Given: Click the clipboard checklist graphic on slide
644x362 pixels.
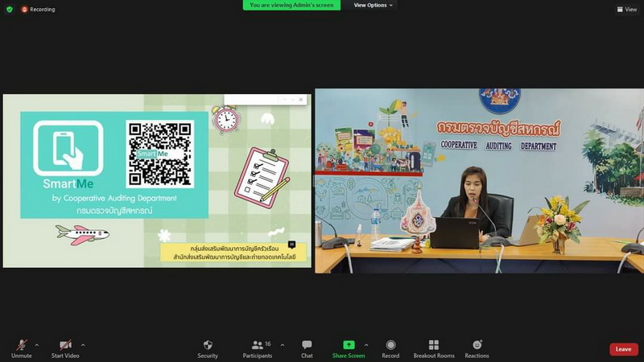Looking at the screenshot, I should point(262,178).
